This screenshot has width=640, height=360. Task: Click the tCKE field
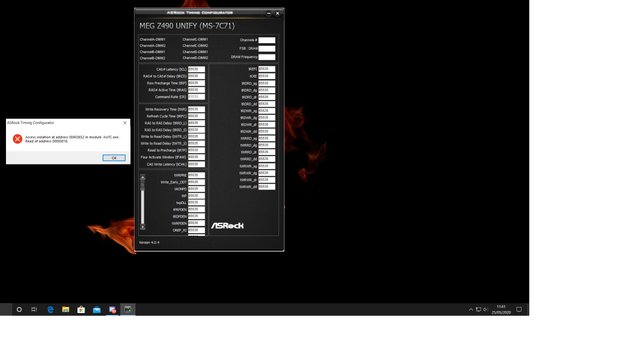coord(267,76)
